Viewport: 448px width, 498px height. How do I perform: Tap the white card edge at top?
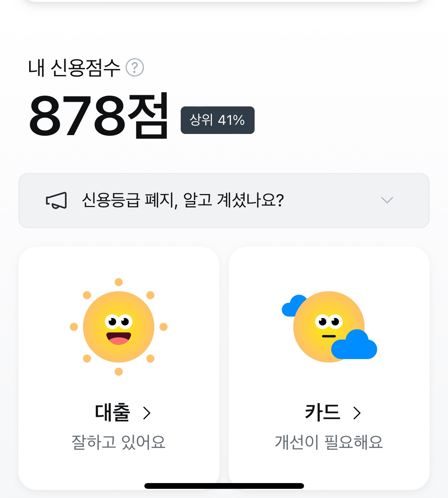tap(224, 1)
